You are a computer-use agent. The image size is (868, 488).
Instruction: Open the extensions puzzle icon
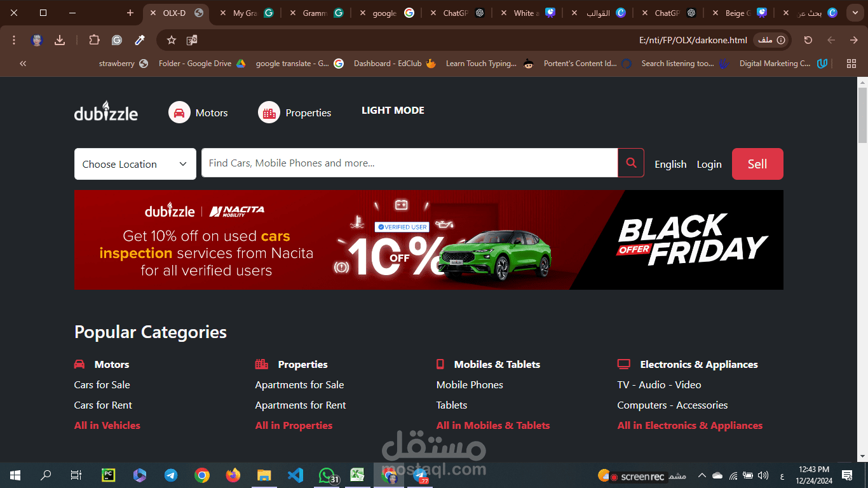click(94, 40)
